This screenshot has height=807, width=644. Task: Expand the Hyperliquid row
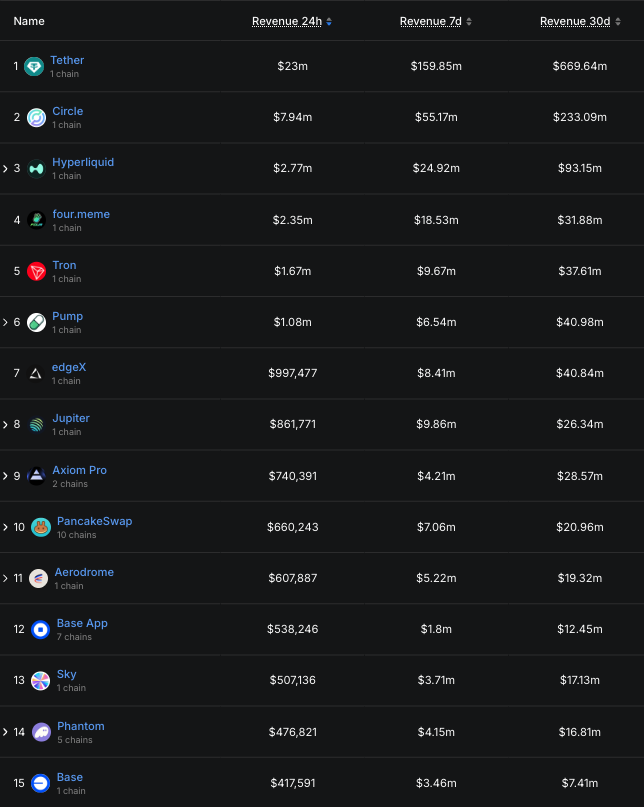point(5,169)
